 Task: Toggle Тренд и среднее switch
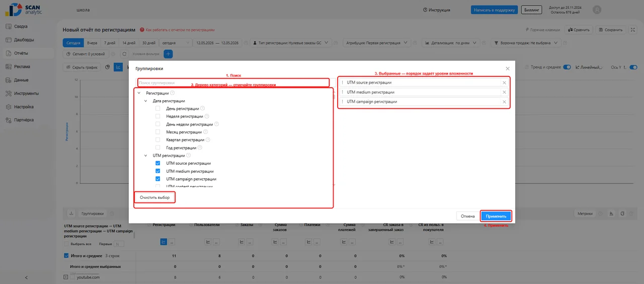(x=567, y=67)
